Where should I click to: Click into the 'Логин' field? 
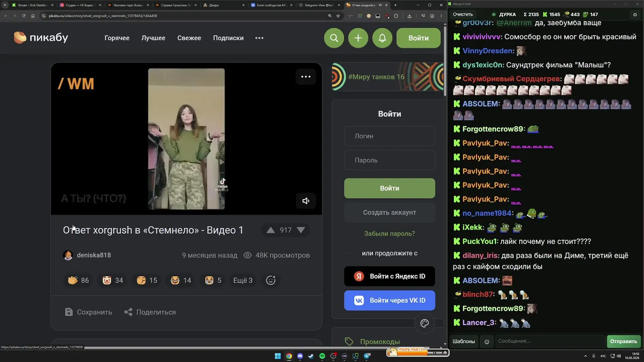(x=389, y=136)
